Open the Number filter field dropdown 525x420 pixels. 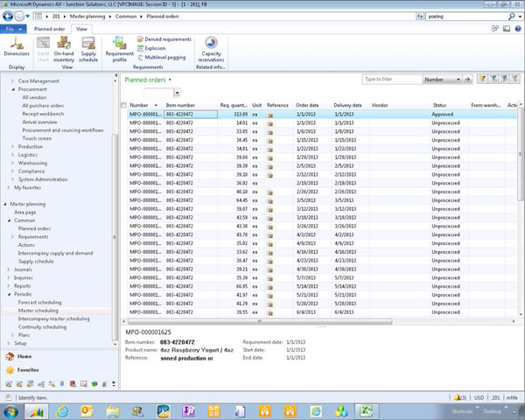coord(458,80)
